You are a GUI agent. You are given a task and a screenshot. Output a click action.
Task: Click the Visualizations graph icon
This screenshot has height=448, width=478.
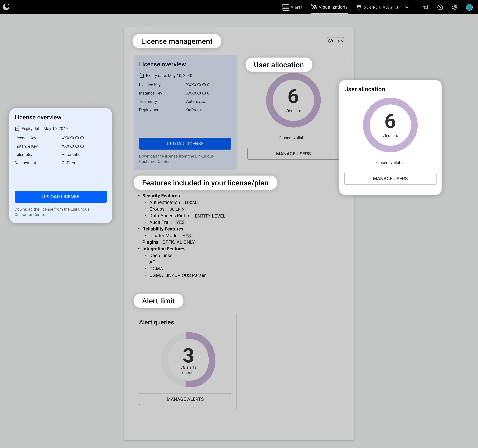click(314, 7)
